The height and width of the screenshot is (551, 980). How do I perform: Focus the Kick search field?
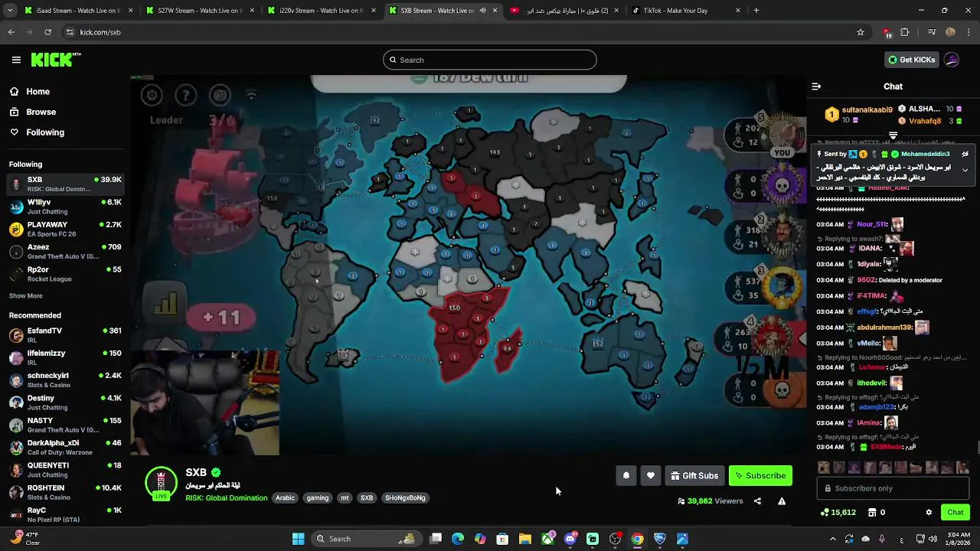pos(490,60)
